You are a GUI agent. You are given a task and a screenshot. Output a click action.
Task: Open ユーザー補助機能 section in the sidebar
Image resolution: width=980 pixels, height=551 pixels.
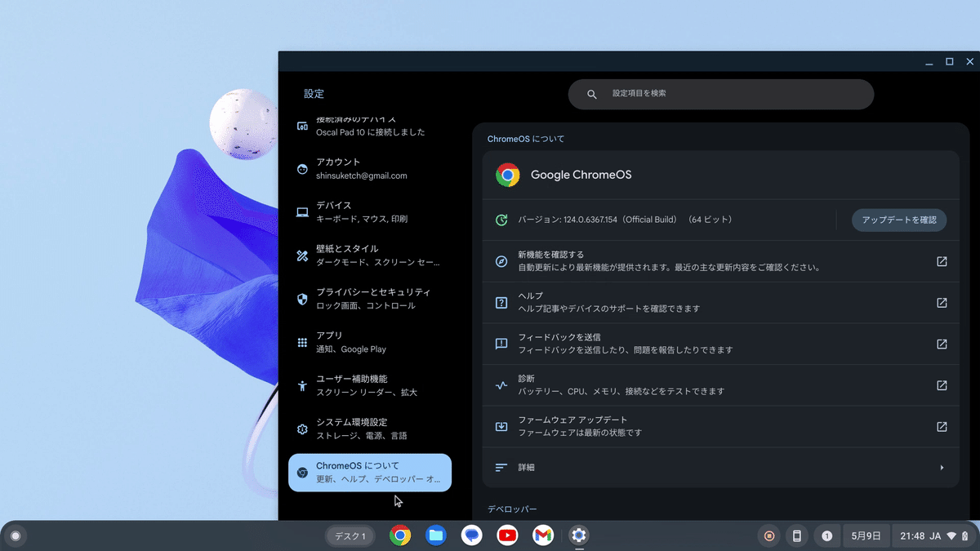point(370,385)
